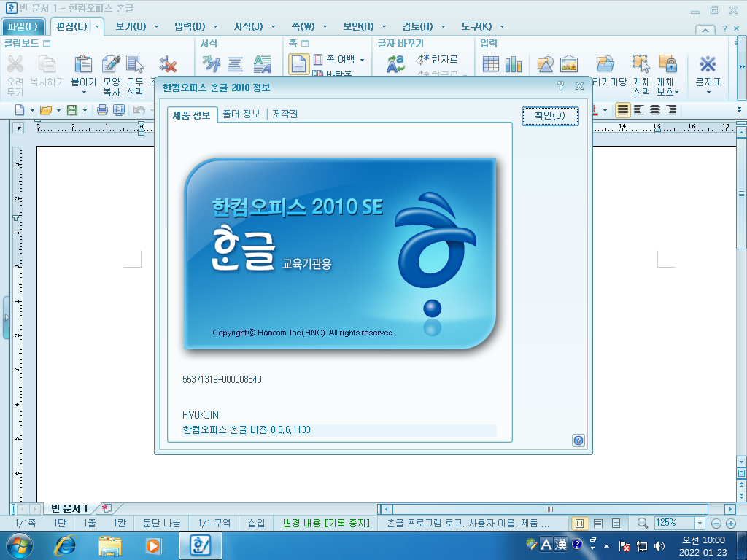Viewport: 747px width, 560px height.
Task: Open the drawing gallery folder icon
Action: (x=605, y=64)
